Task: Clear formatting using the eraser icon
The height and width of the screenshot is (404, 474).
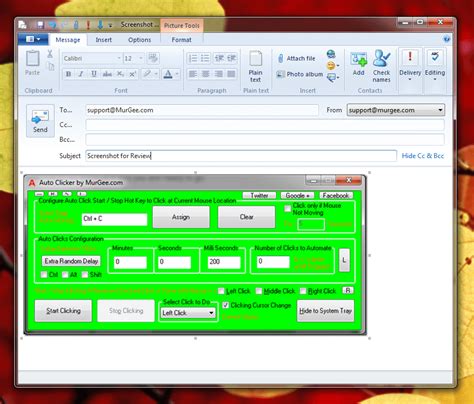Action: click(x=153, y=58)
